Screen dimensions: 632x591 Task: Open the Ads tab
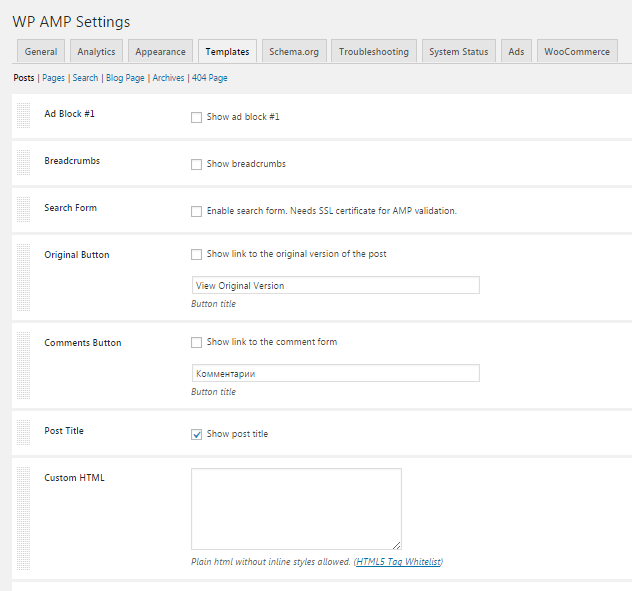[516, 51]
